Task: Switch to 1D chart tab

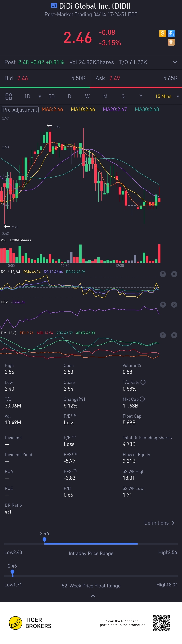Action: 27,96
